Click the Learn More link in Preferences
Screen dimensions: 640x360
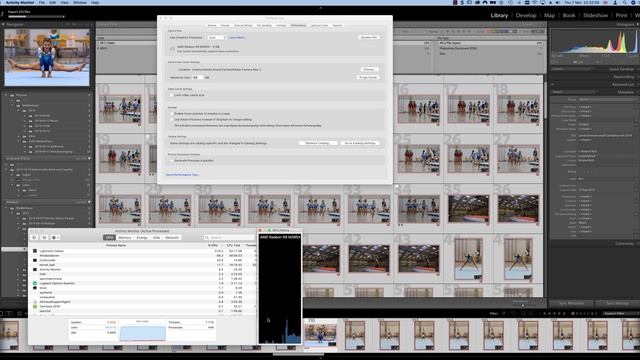(x=237, y=38)
